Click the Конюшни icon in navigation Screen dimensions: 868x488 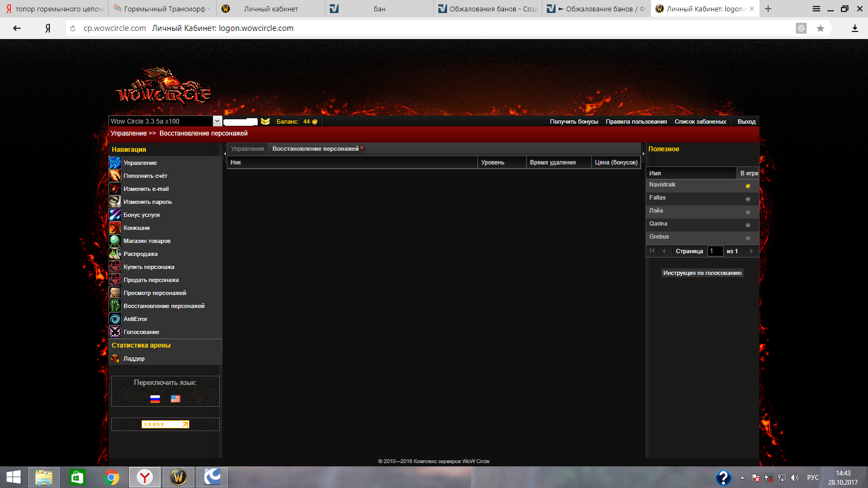click(x=115, y=228)
